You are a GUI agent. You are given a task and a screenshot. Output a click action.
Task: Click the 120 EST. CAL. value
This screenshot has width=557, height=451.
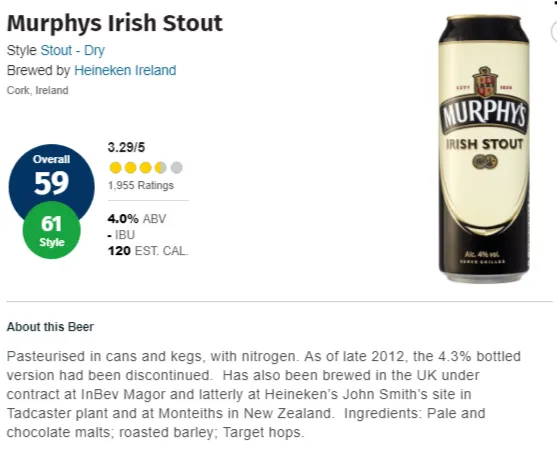point(148,251)
